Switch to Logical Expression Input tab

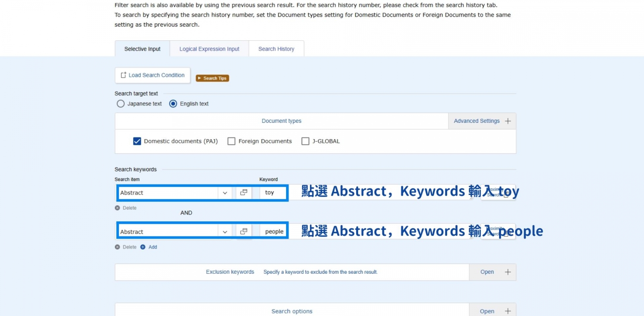(209, 49)
